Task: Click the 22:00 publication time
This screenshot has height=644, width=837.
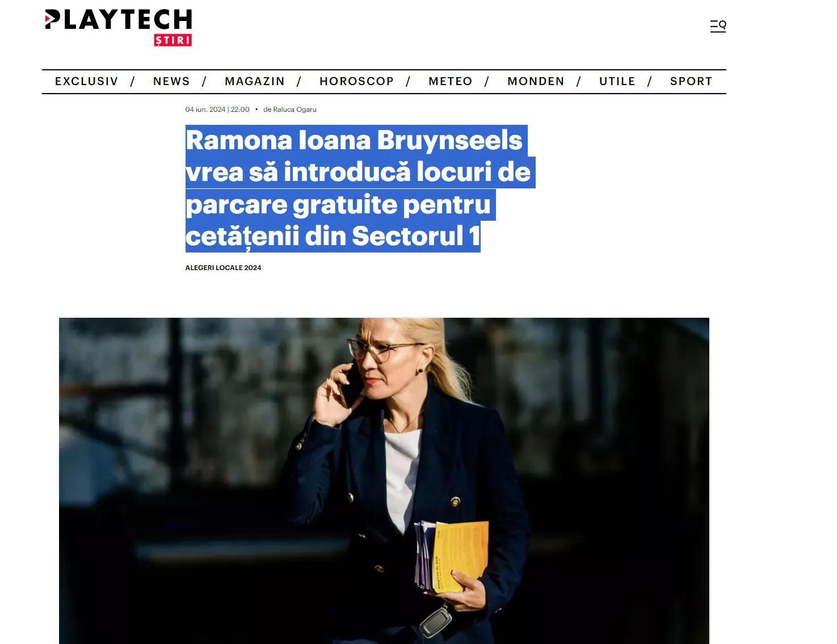Action: click(240, 110)
